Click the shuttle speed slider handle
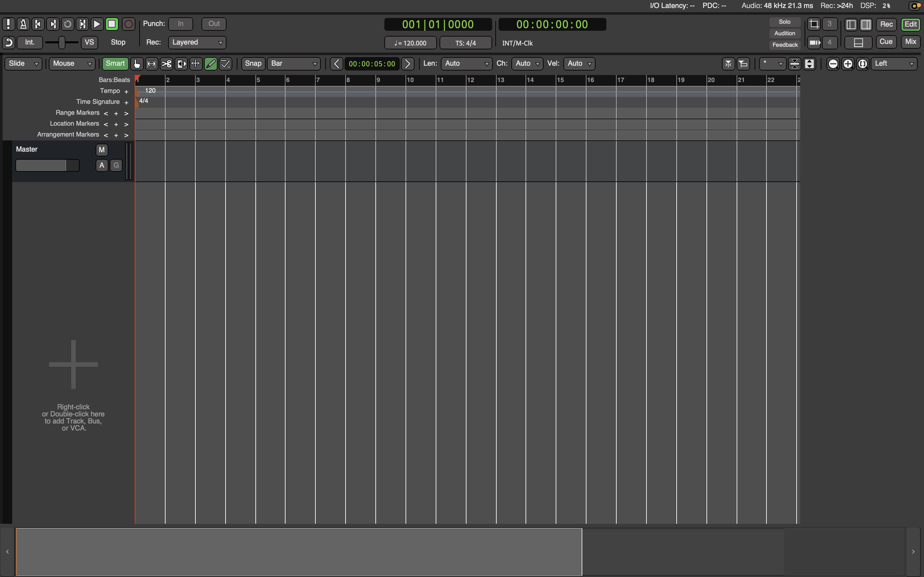The image size is (924, 577). (62, 42)
